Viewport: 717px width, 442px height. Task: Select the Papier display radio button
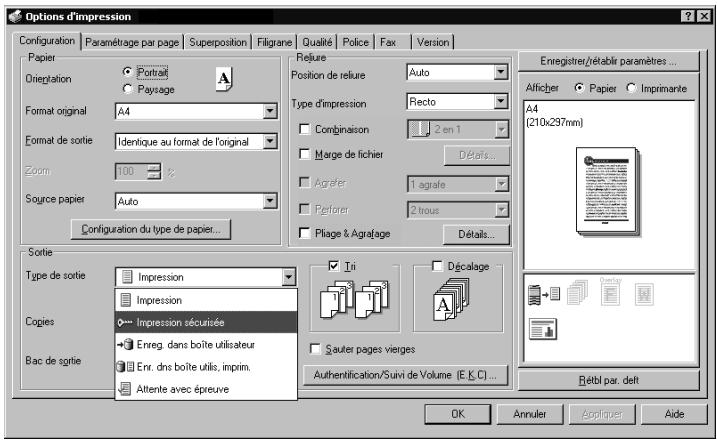tap(579, 88)
